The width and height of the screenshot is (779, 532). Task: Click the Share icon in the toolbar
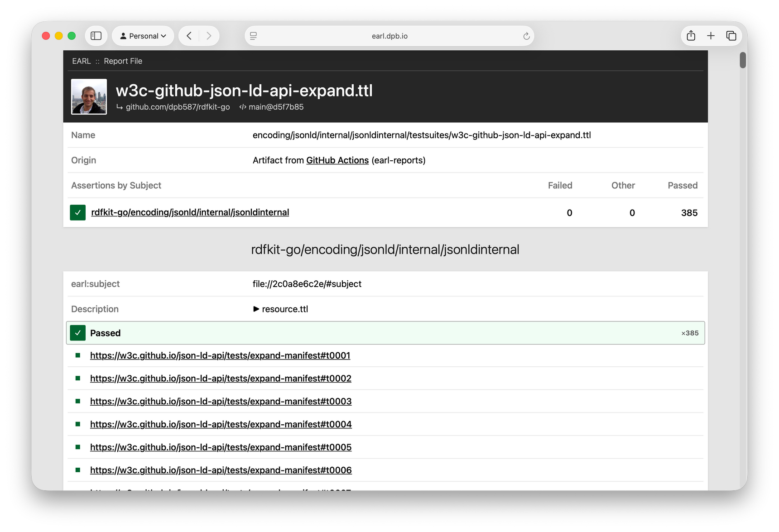(691, 35)
